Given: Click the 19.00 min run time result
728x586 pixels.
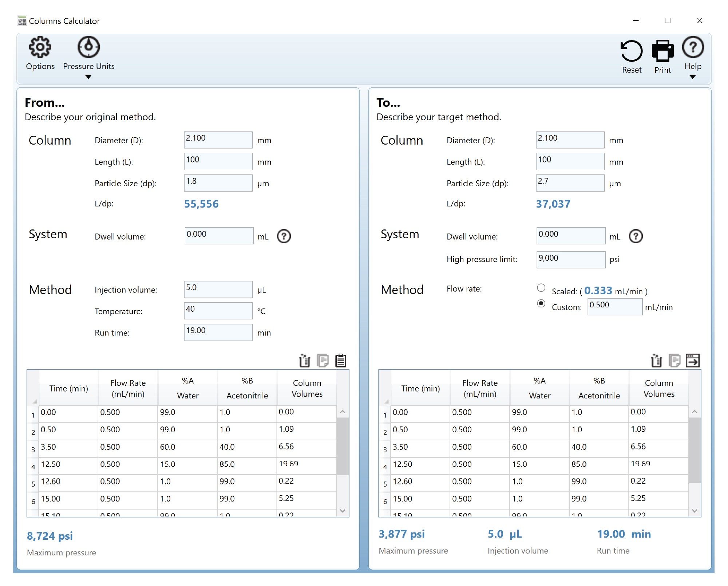Looking at the screenshot, I should click(624, 534).
